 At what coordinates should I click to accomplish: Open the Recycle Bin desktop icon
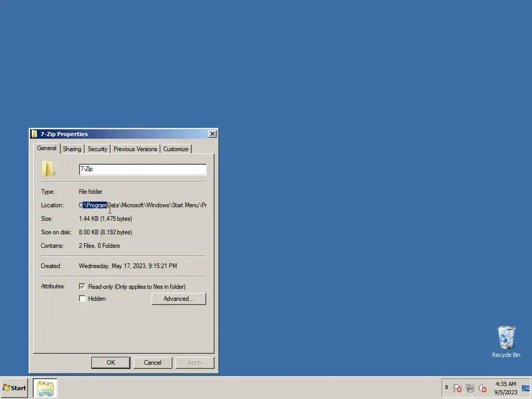coord(506,342)
